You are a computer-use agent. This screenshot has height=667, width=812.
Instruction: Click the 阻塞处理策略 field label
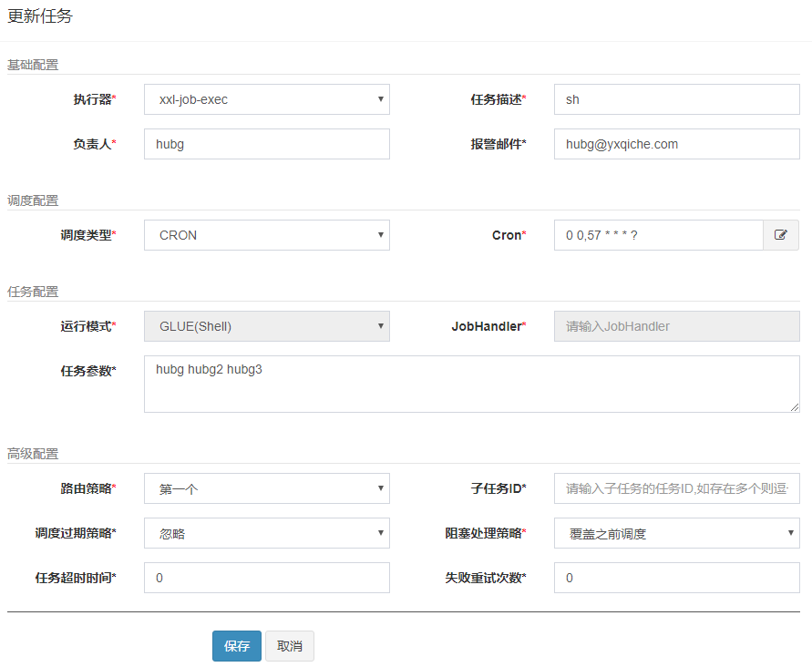tap(485, 533)
